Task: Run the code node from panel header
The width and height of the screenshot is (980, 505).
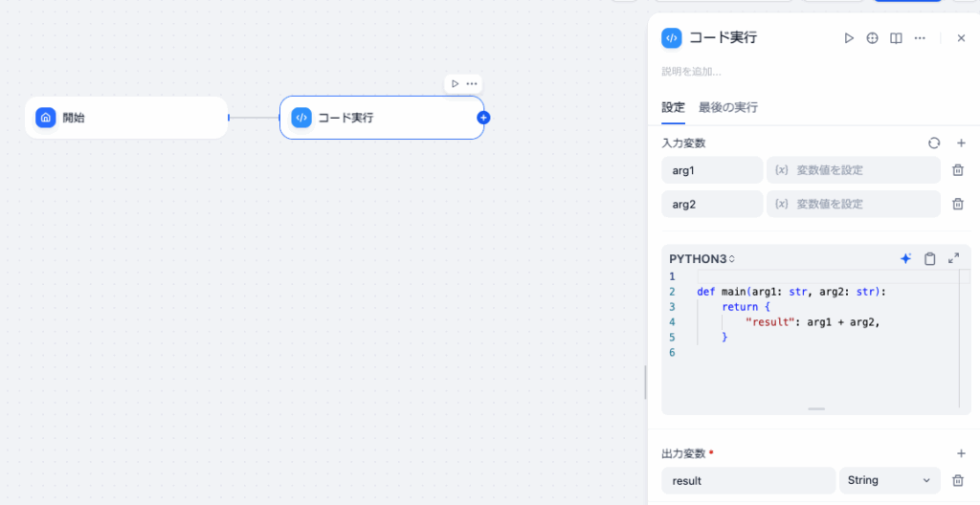Action: click(x=848, y=38)
